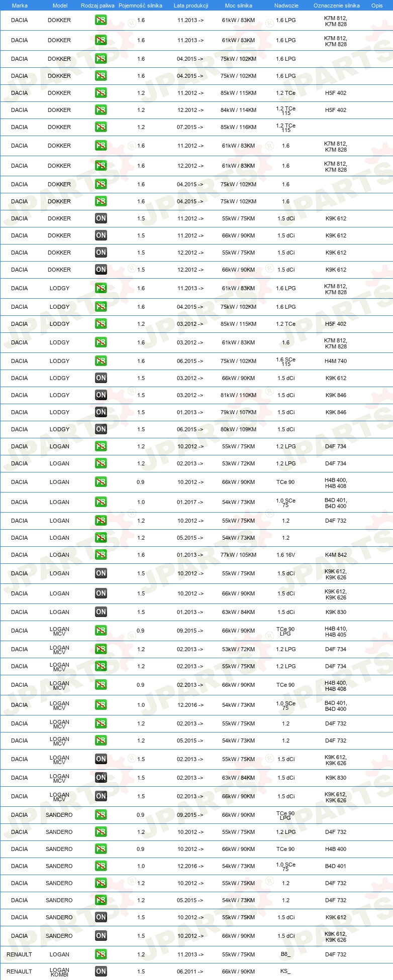The width and height of the screenshot is (393, 980).
Task: Click petrol fuel icon for Renault Logan B8_ row
Action: click(101, 954)
